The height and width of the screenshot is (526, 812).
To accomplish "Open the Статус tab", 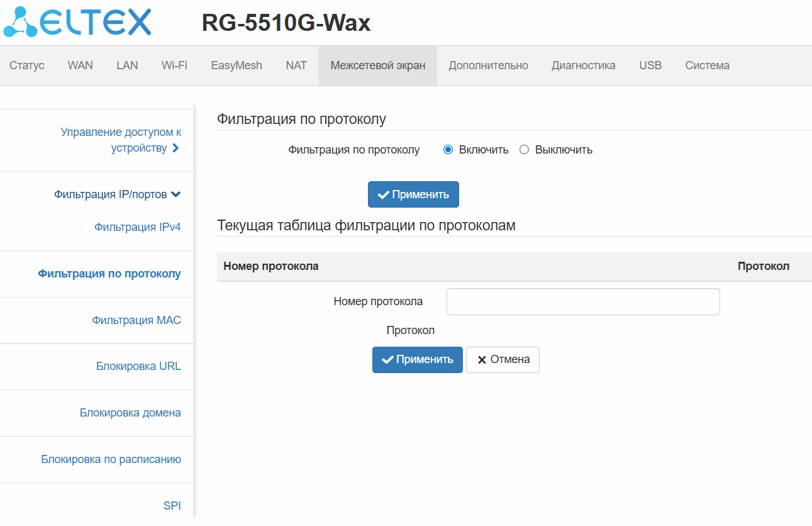I will coord(27,65).
